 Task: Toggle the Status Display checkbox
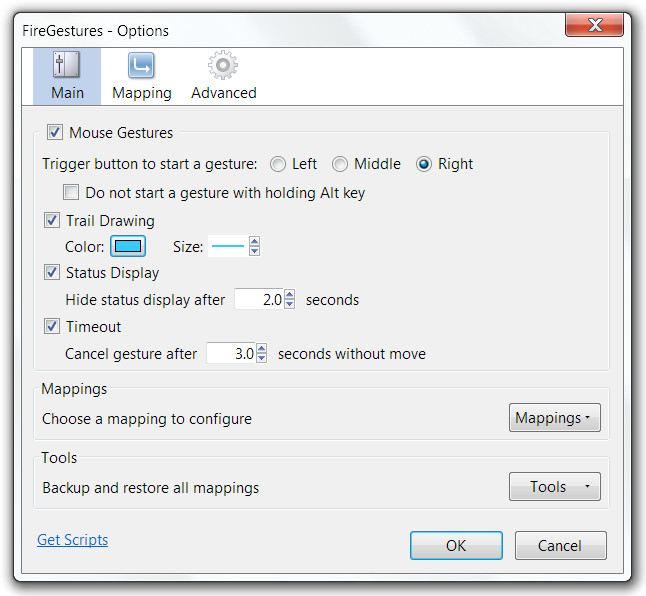[x=51, y=272]
